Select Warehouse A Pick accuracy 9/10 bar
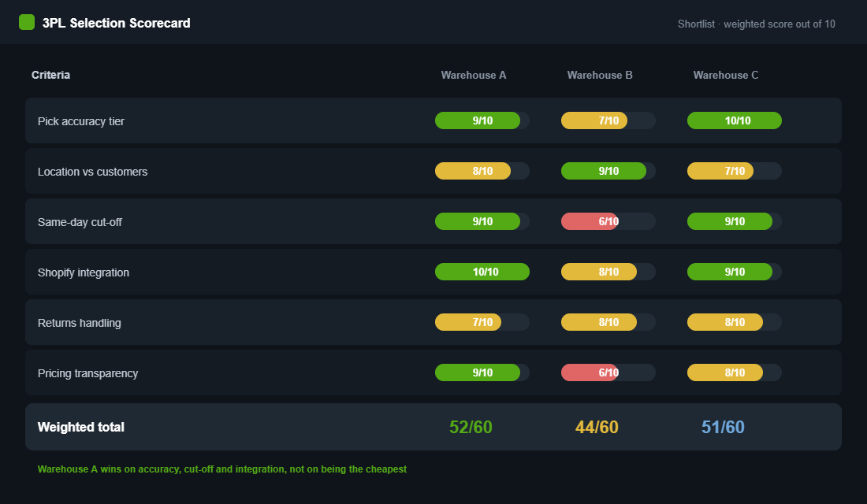Image resolution: width=867 pixels, height=504 pixels. (x=482, y=120)
